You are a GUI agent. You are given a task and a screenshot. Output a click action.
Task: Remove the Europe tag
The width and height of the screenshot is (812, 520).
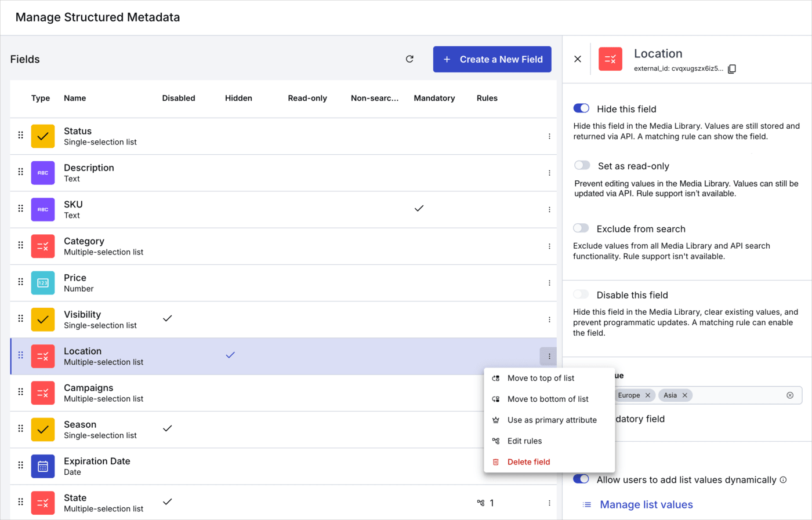tap(648, 395)
